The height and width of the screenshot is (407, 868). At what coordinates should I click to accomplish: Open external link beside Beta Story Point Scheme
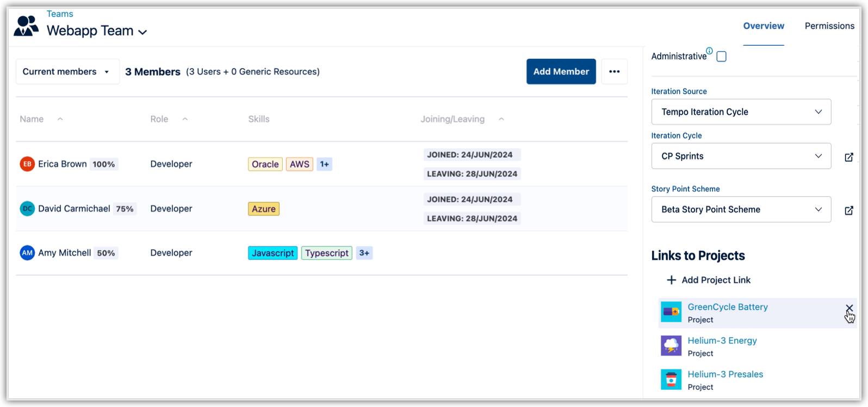(848, 210)
